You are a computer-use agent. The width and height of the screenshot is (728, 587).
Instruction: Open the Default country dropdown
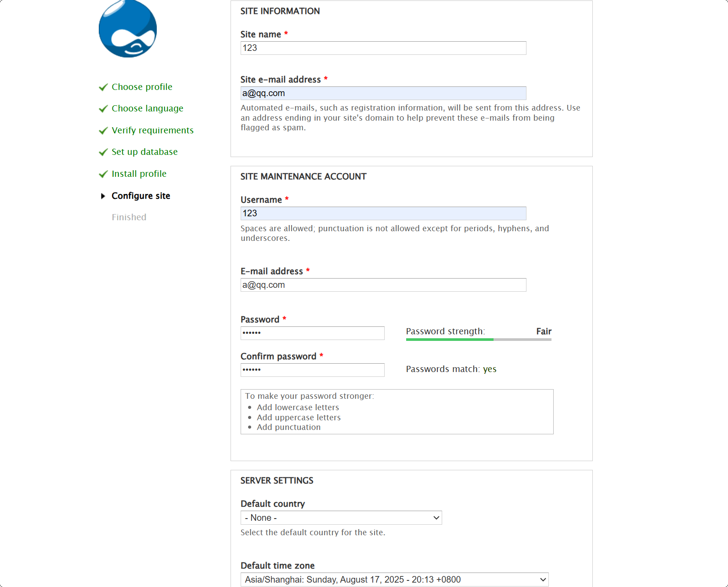click(341, 518)
